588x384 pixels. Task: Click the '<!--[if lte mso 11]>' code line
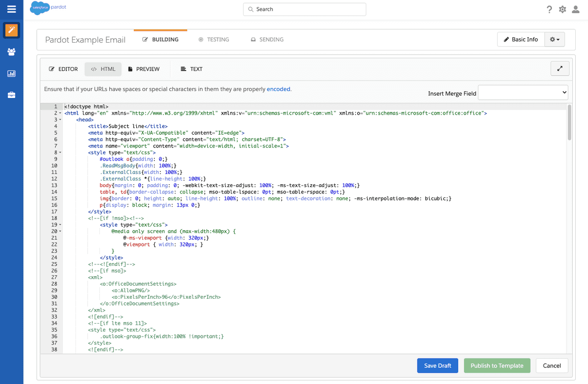pyautogui.click(x=118, y=323)
